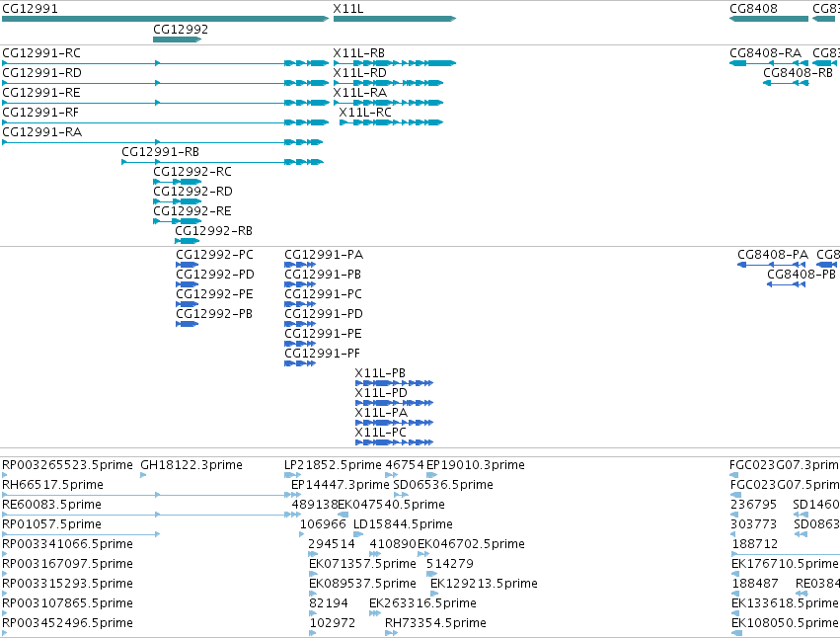The image size is (840, 638).
Task: Click EST RP01057.5prime
Action: point(51,524)
